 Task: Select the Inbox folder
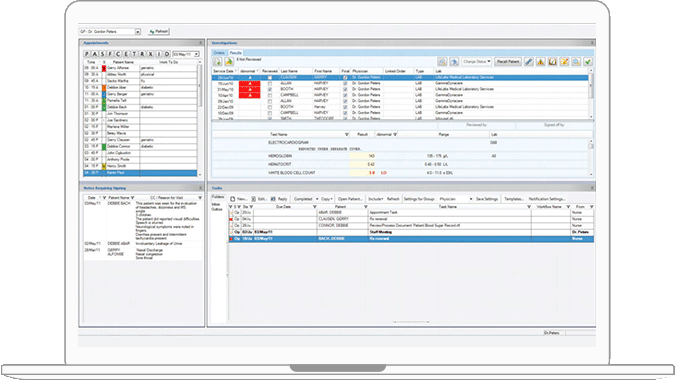(216, 204)
